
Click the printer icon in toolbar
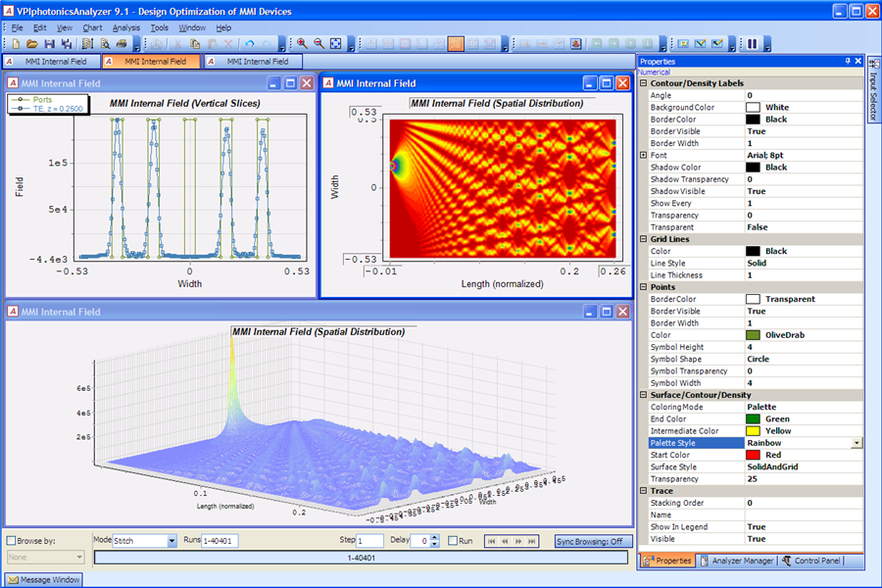[122, 44]
